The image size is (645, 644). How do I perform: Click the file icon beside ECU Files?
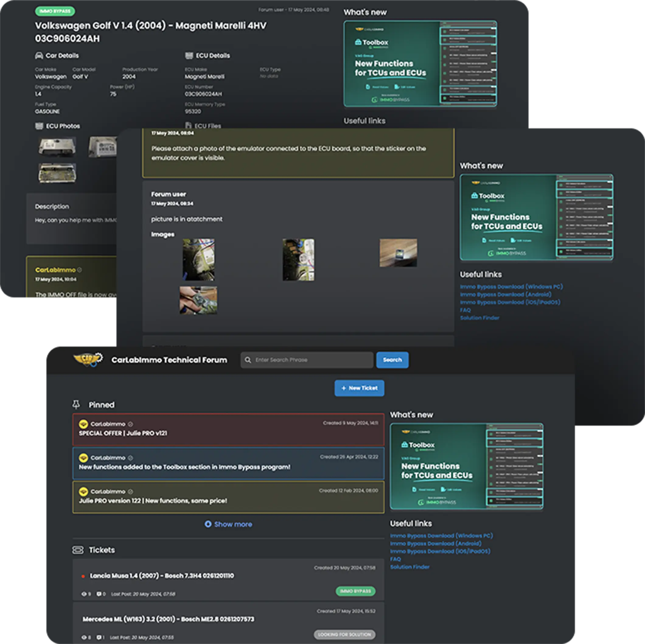(x=188, y=126)
